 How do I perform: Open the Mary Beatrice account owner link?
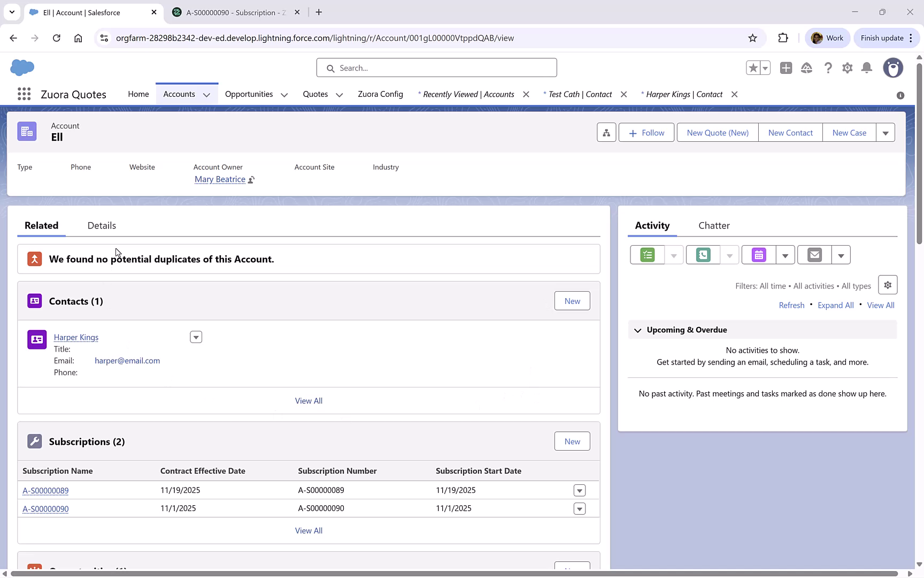tap(220, 179)
